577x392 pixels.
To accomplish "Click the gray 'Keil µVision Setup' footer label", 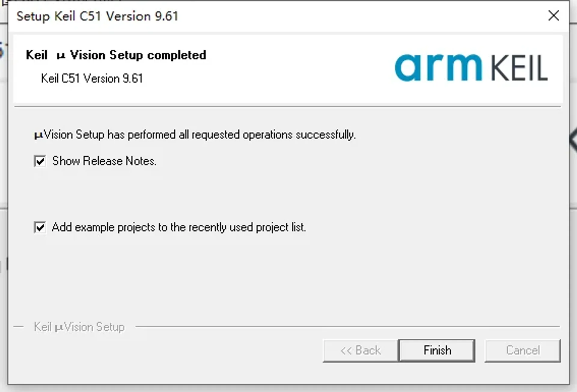I will point(79,327).
